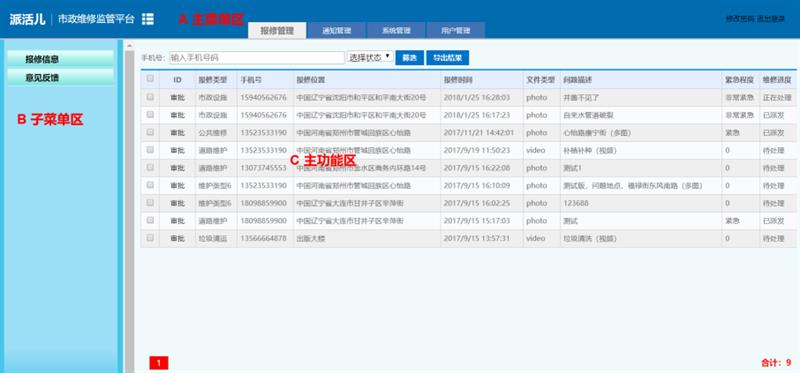Check the row dated 2018/1/25 16:28:03
Viewport: 800px width, 373px height.
pos(150,96)
